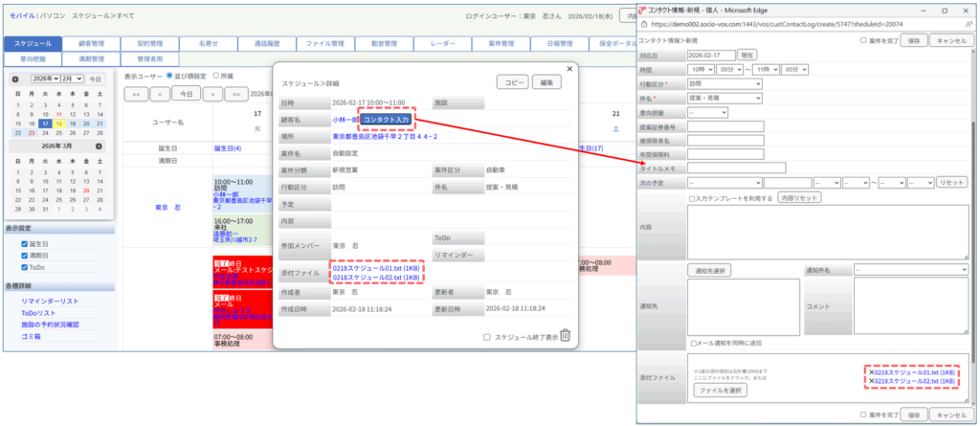Enable スケジュール終了表示 checkbox
The image size is (980, 426).
coord(487,337)
